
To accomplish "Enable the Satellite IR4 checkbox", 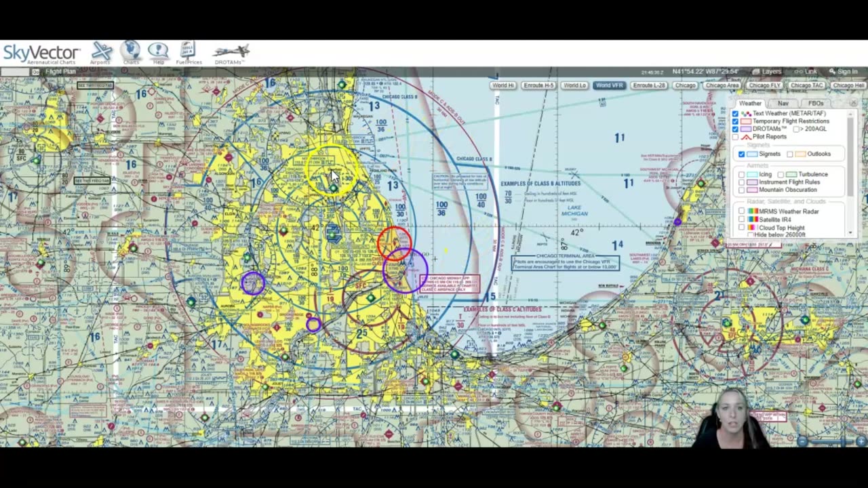I will pos(741,220).
